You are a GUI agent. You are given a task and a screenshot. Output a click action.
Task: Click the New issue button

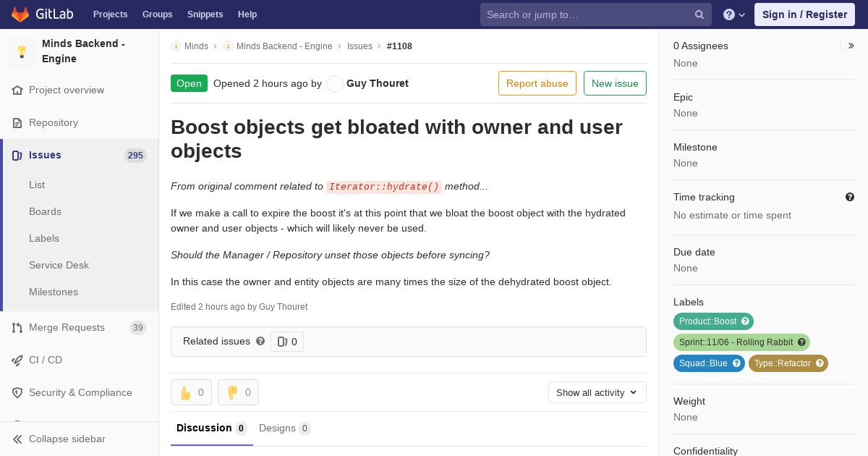click(615, 83)
